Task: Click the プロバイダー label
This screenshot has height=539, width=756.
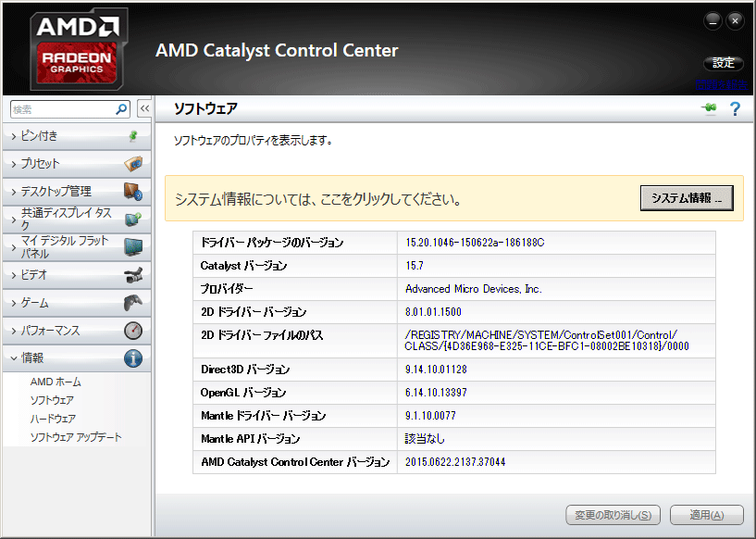Action: (x=227, y=289)
